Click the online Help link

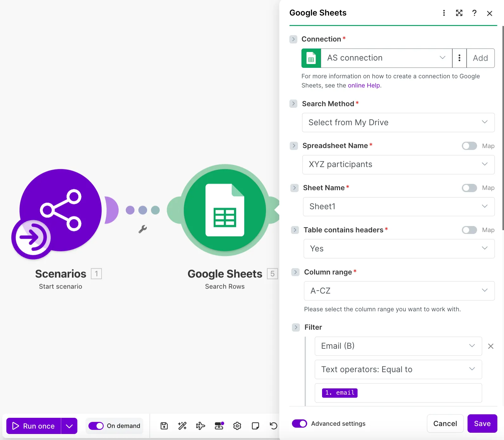pyautogui.click(x=364, y=85)
